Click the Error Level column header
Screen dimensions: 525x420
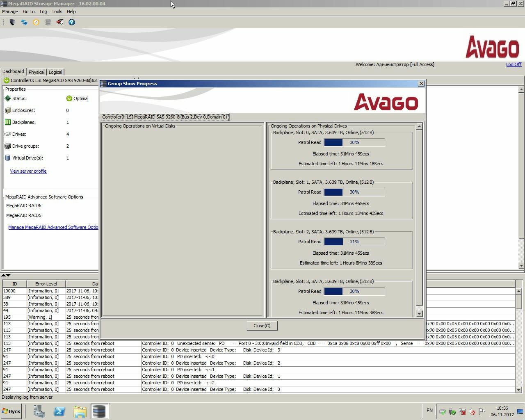(x=46, y=284)
